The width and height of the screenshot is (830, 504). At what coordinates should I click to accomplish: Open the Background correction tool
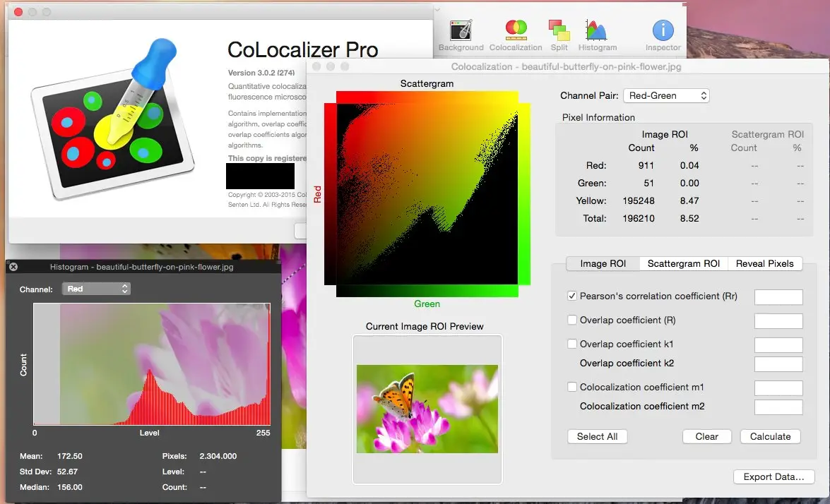coord(461,35)
